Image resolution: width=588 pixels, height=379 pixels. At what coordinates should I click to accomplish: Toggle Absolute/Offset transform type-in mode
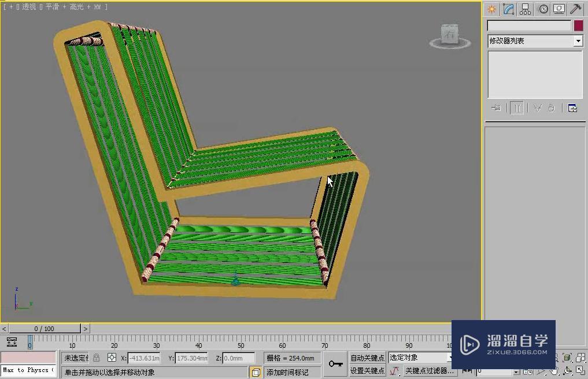[112, 358]
